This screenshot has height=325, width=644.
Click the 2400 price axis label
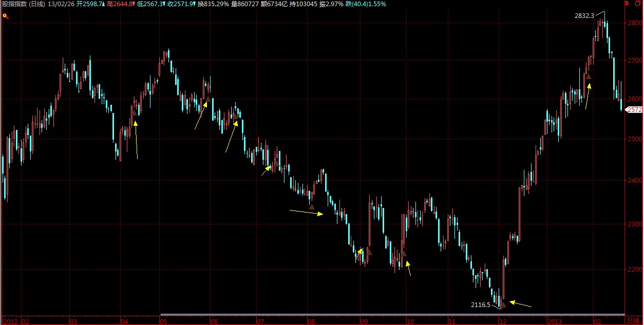pyautogui.click(x=635, y=181)
